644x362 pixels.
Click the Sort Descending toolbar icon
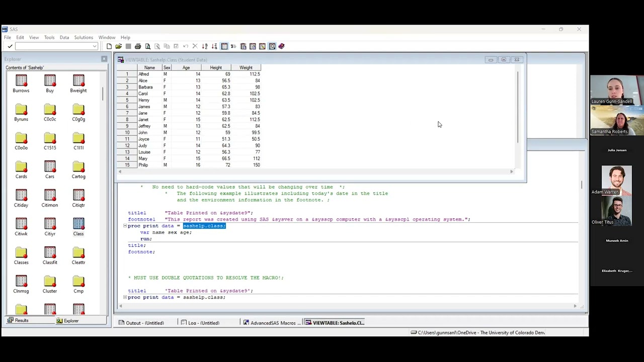[214, 46]
